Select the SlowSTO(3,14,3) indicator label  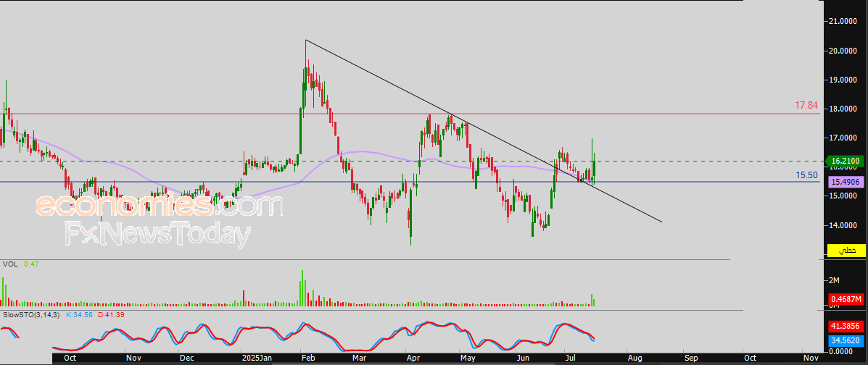(31, 315)
